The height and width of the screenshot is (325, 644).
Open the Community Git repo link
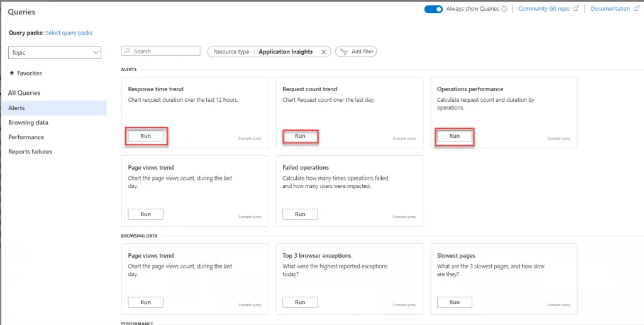544,9
